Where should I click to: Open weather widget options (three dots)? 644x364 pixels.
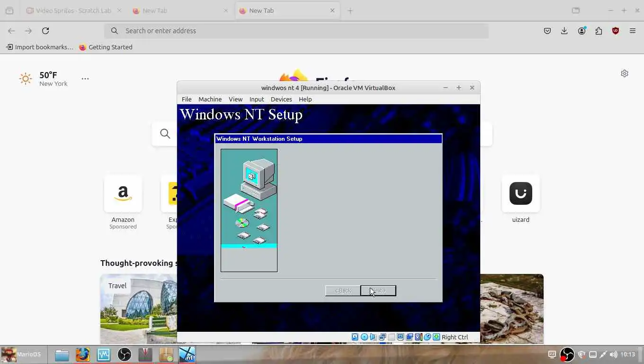(x=85, y=79)
